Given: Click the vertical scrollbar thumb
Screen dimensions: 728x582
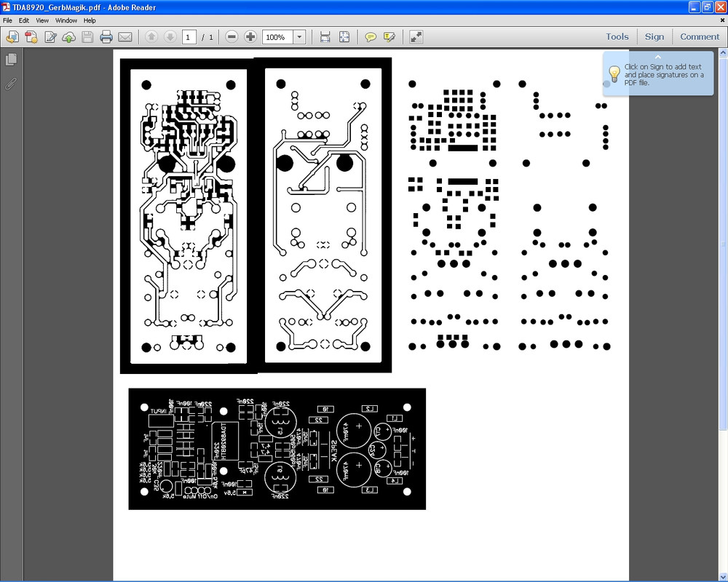Looking at the screenshot, I should 724,244.
